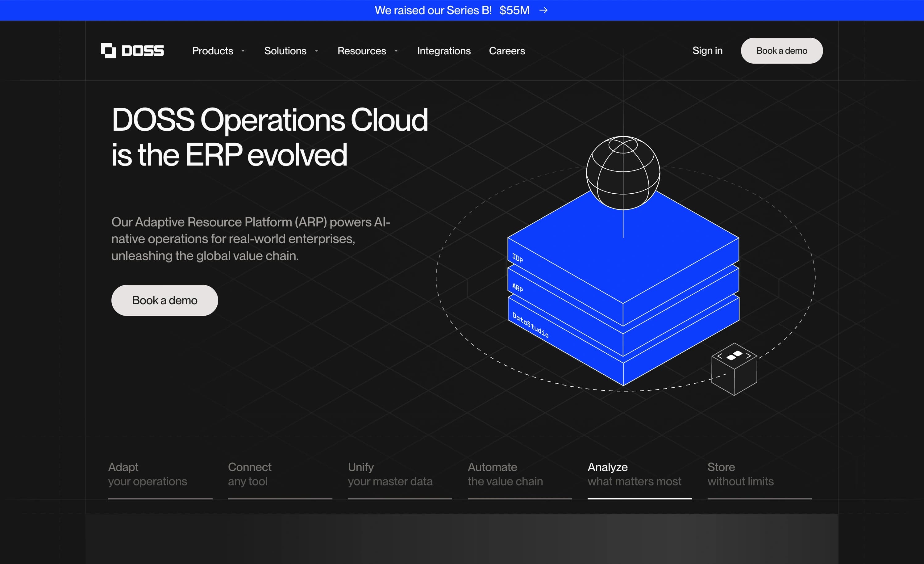Open the Integrations page

click(444, 51)
